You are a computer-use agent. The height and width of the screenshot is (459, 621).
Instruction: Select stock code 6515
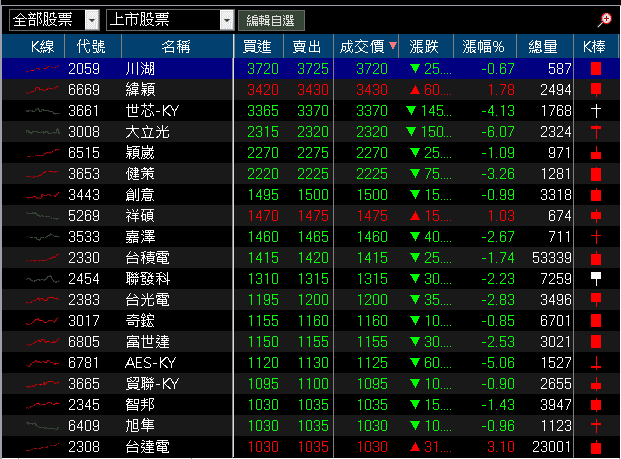click(x=84, y=153)
